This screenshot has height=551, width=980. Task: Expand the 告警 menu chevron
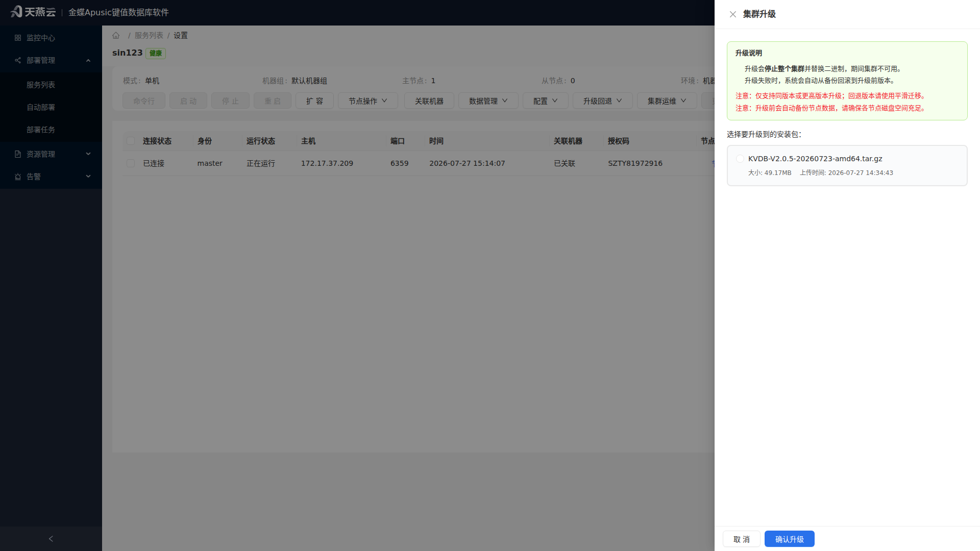click(x=88, y=176)
